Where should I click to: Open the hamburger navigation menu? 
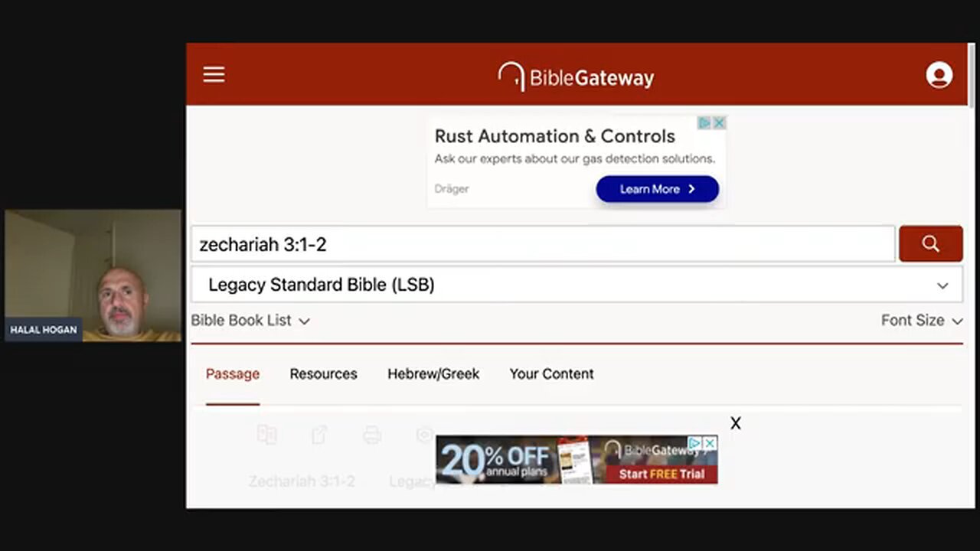214,74
